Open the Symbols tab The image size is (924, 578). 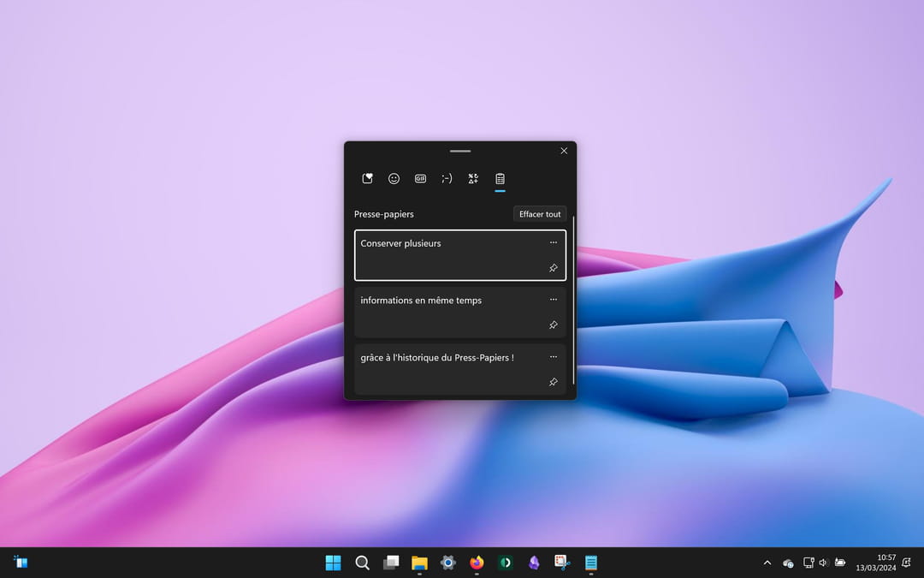point(473,179)
